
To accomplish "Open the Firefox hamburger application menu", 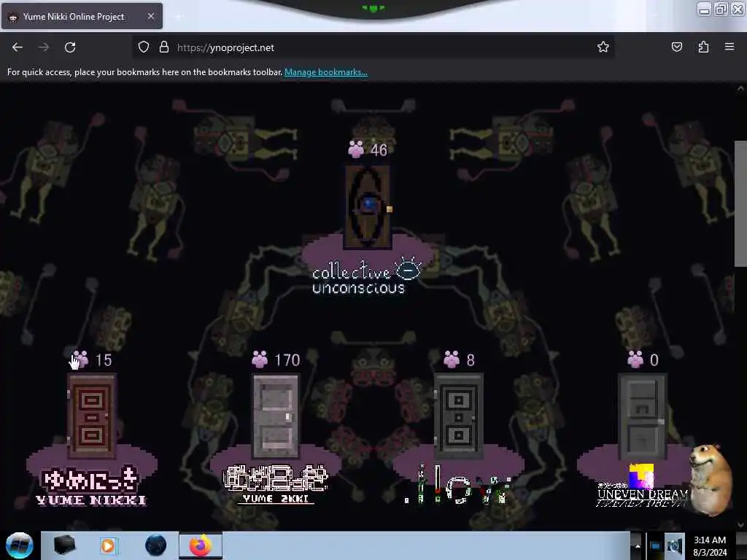I will click(x=729, y=47).
